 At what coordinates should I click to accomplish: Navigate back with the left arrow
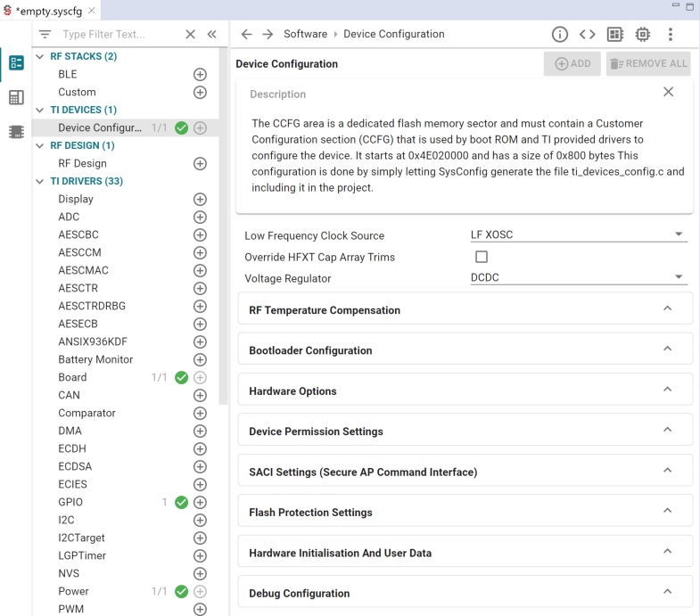coord(247,35)
